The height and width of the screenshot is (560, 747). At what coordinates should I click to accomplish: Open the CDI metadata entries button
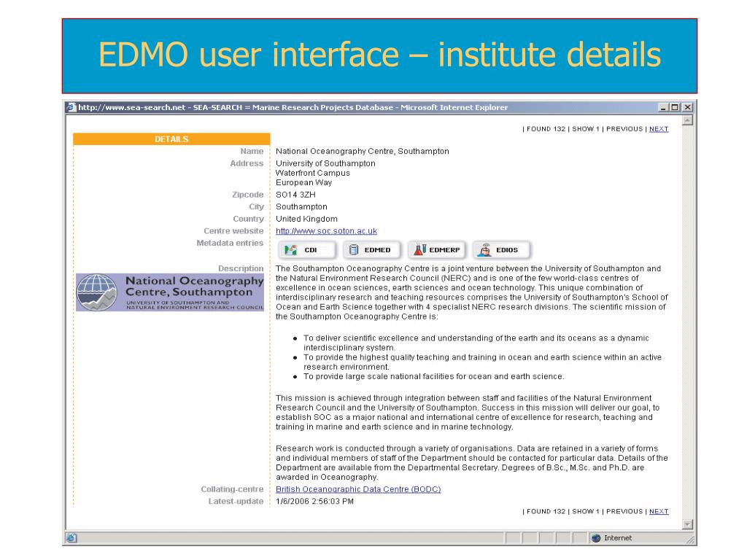click(x=307, y=249)
